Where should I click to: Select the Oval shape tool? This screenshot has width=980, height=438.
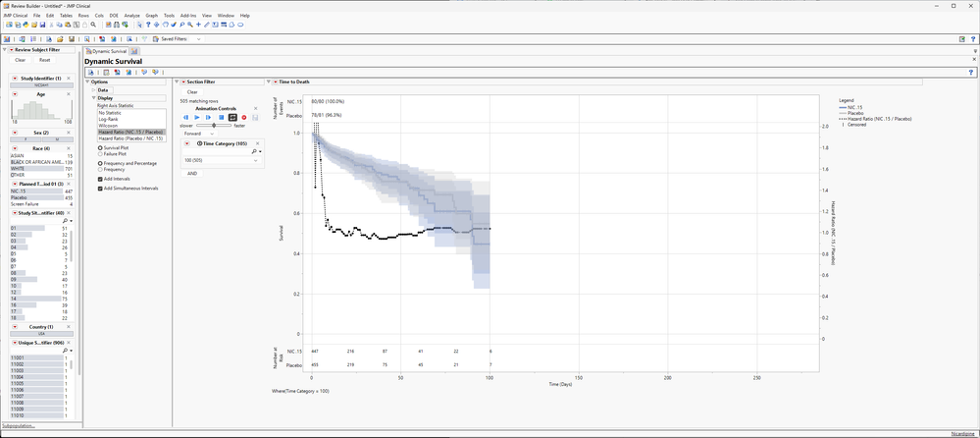click(x=240, y=25)
